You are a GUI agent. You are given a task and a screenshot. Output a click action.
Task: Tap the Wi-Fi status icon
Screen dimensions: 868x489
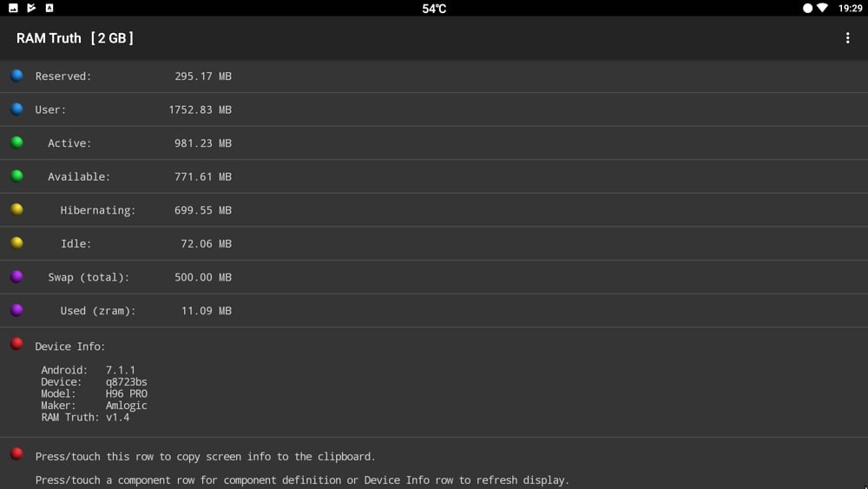(823, 8)
